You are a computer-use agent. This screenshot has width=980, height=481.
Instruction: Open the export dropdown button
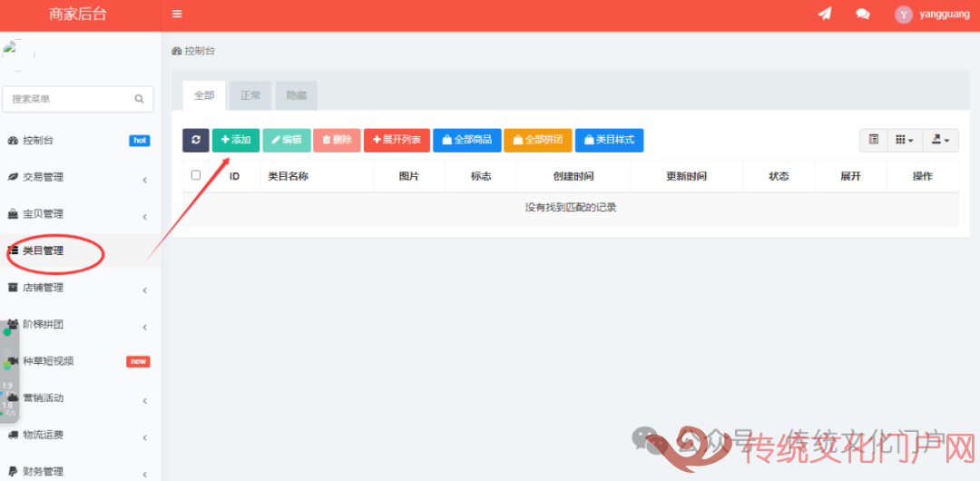coord(940,140)
